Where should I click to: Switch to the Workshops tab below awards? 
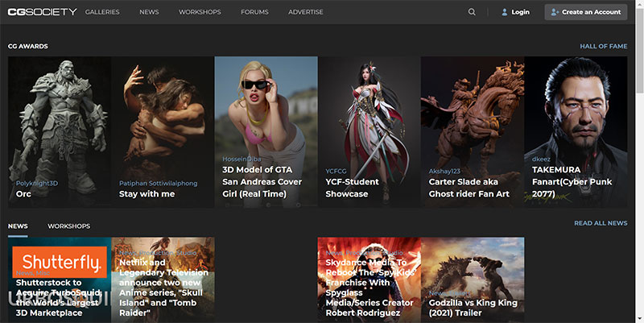coord(68,226)
